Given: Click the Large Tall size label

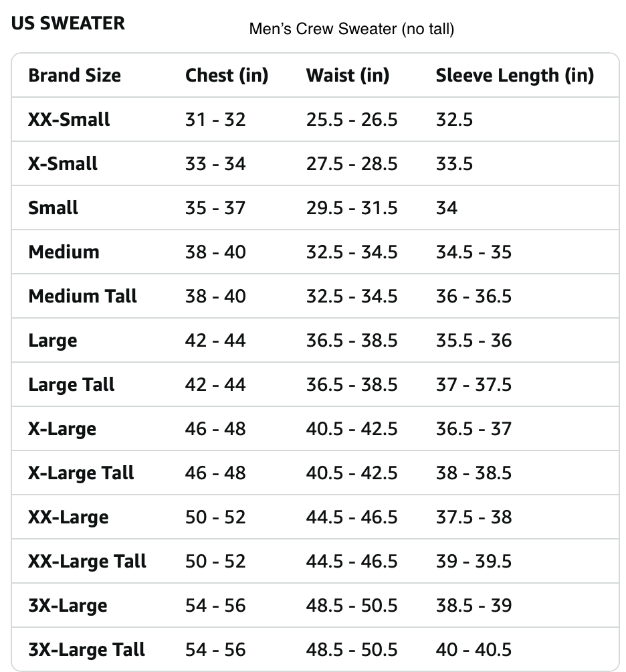Looking at the screenshot, I should point(71,385).
